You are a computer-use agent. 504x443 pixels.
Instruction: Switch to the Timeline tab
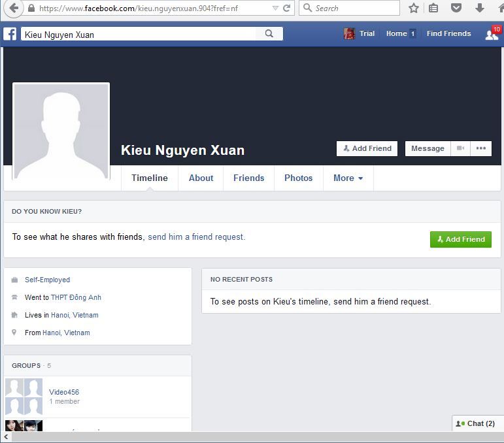[150, 178]
